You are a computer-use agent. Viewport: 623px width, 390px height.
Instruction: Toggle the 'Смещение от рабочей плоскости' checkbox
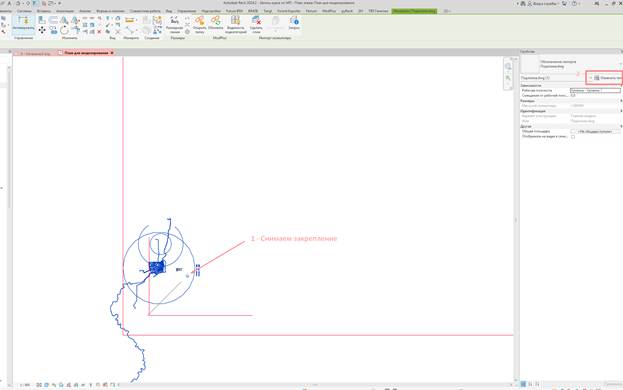(x=573, y=95)
